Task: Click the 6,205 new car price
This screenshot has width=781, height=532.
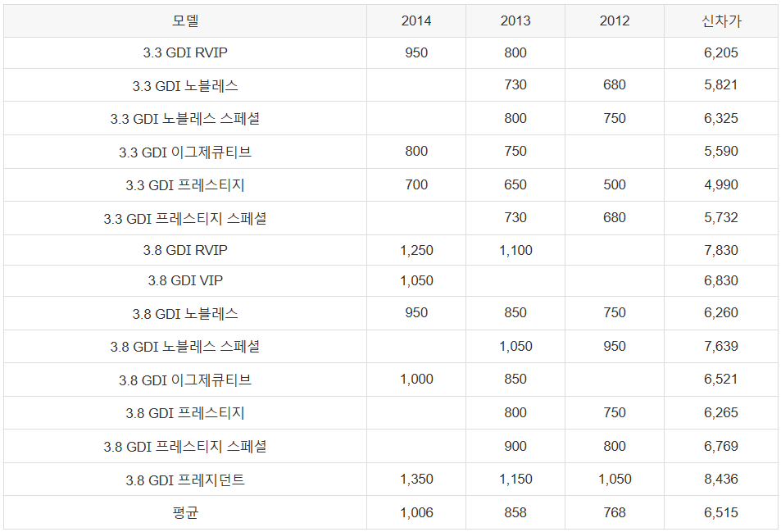Action: [x=720, y=52]
